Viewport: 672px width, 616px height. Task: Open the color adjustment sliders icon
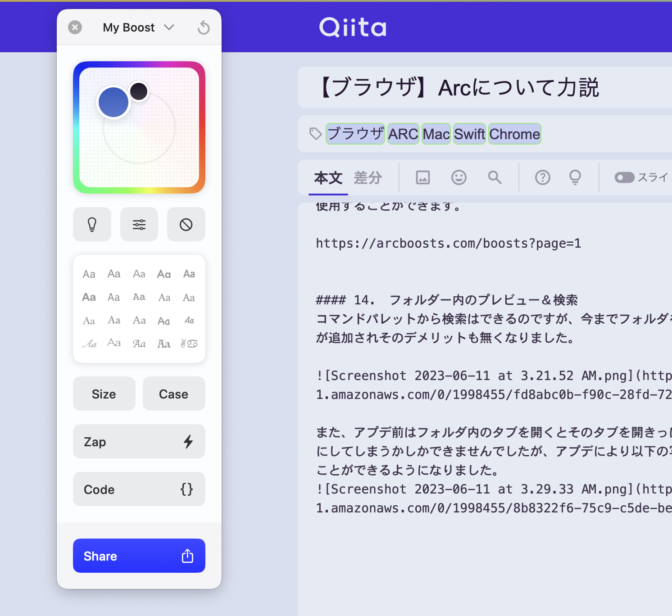(x=139, y=224)
